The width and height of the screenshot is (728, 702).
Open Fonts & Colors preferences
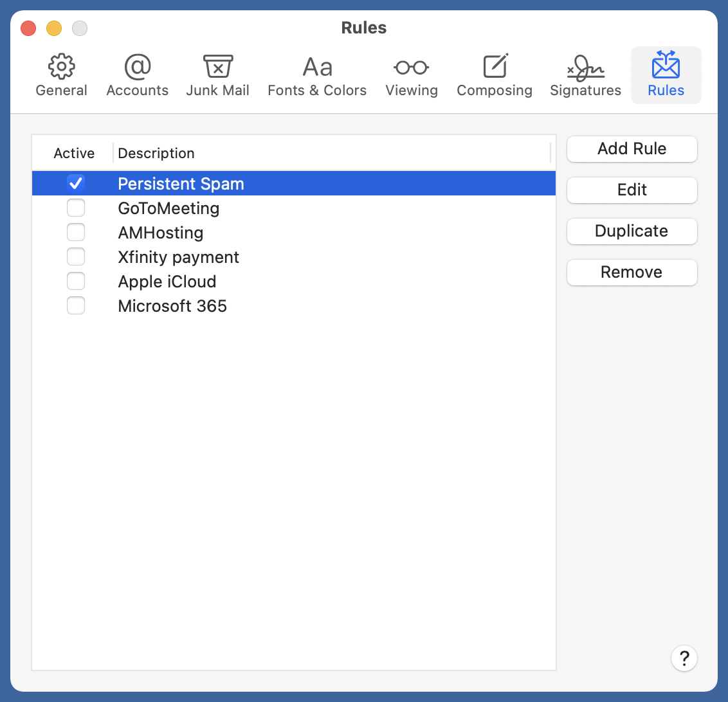[317, 67]
